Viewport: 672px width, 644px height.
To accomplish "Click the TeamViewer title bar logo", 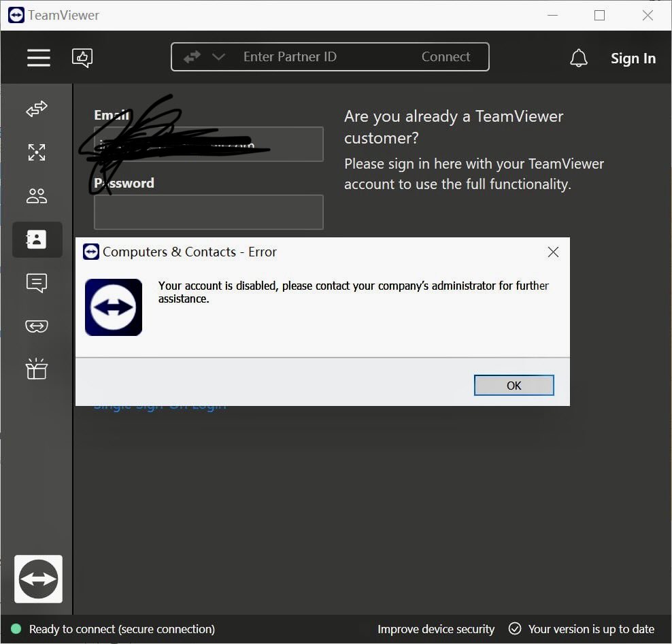I will (x=16, y=15).
